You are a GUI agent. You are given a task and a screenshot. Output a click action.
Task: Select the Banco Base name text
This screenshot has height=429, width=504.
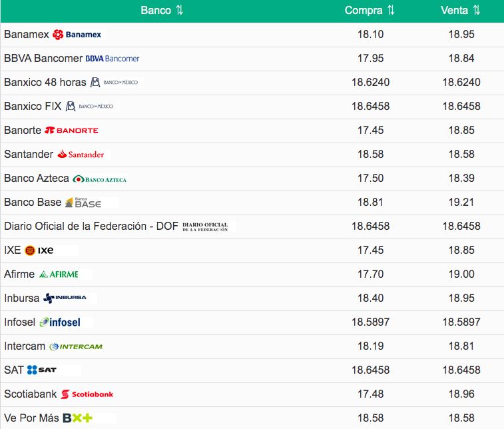click(x=33, y=203)
